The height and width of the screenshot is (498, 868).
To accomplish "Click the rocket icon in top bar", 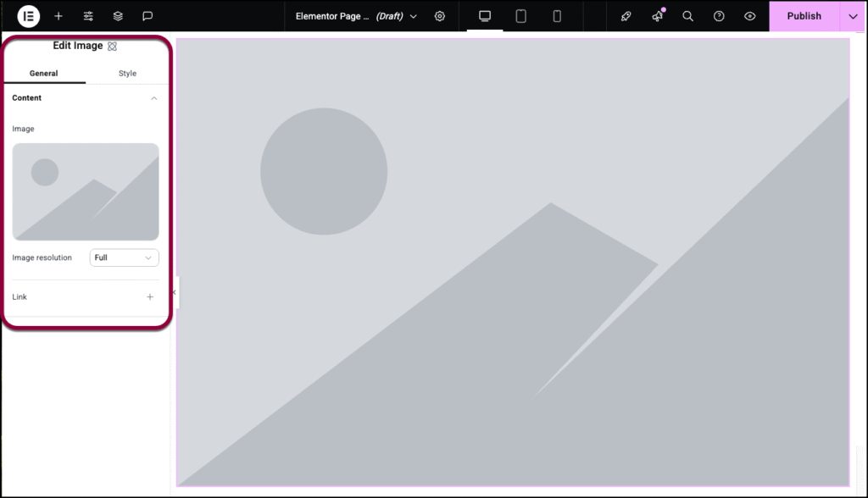I will point(626,16).
